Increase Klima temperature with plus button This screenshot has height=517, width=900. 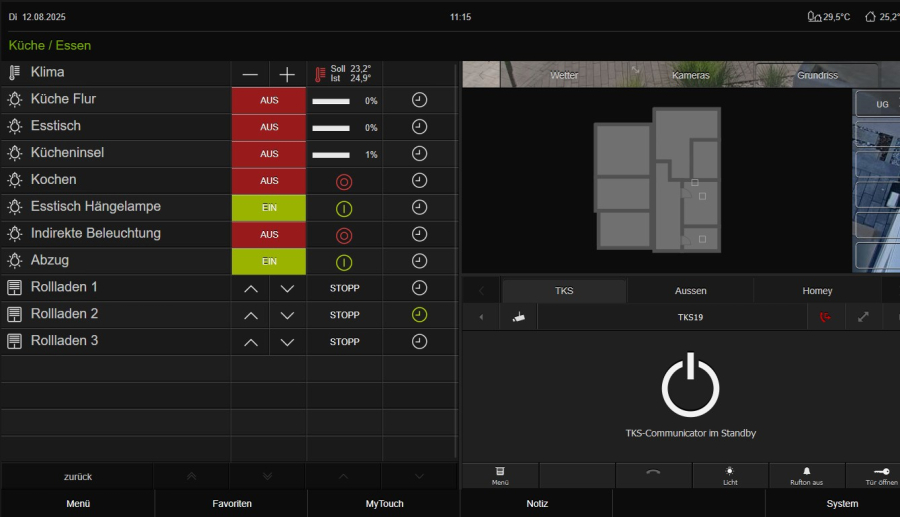(x=288, y=74)
